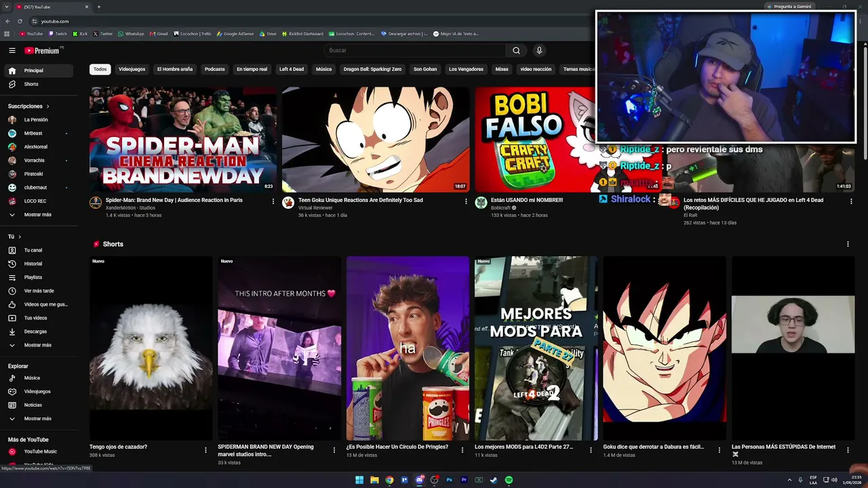Screen dimensions: 868x488
Task: Open the MrBeast subscription
Action: [39, 134]
